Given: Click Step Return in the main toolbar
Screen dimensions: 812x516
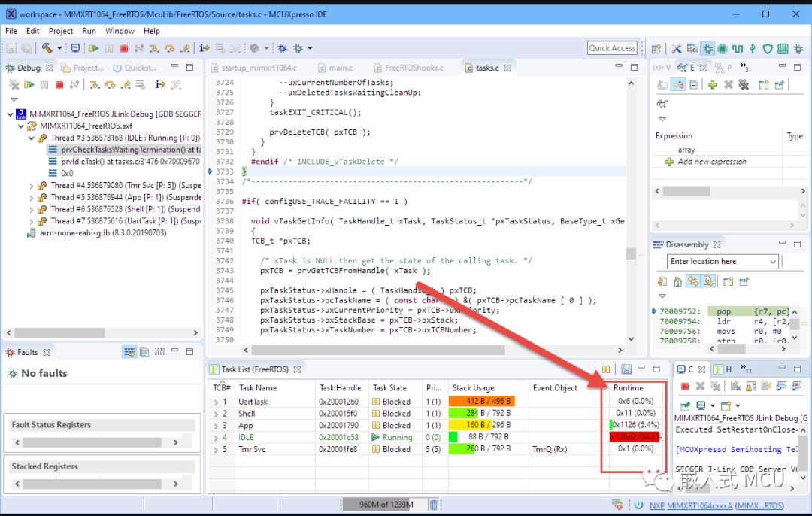Looking at the screenshot, I should 185,48.
